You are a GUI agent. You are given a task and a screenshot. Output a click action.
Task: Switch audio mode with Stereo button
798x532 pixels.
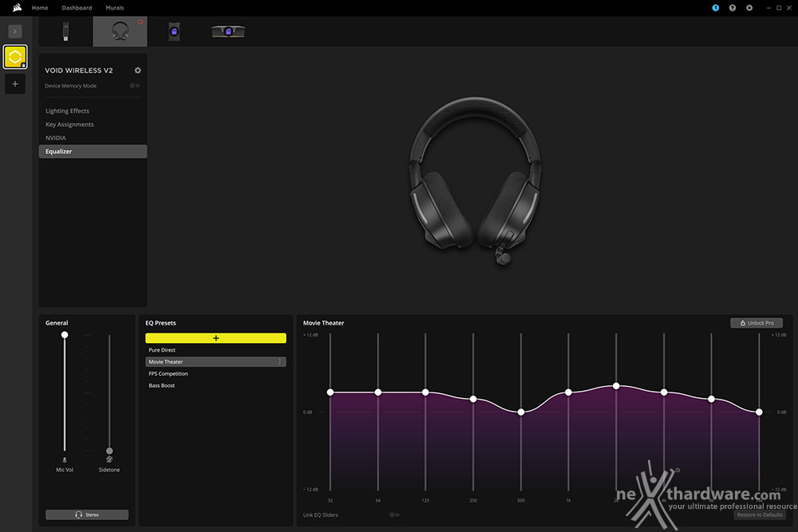87,514
